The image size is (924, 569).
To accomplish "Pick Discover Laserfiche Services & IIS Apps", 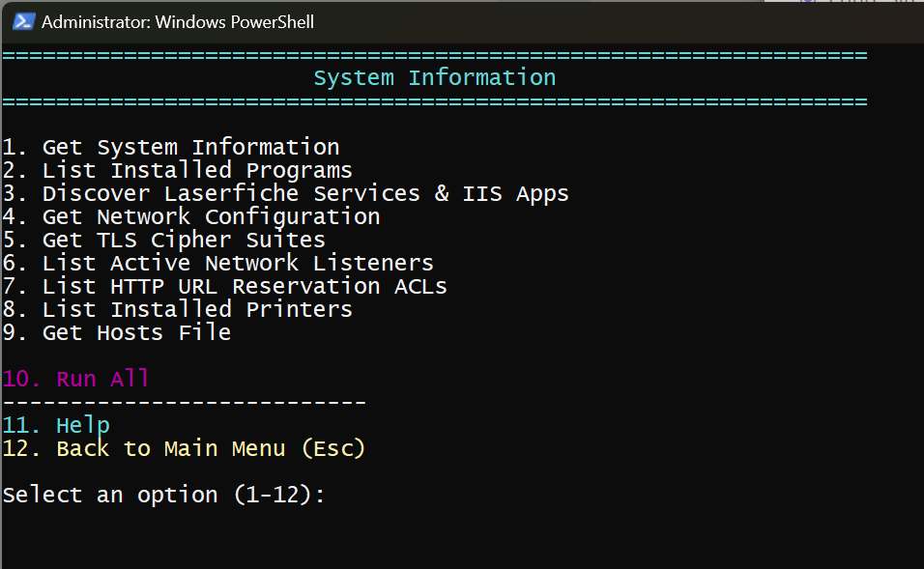I will 285,193.
